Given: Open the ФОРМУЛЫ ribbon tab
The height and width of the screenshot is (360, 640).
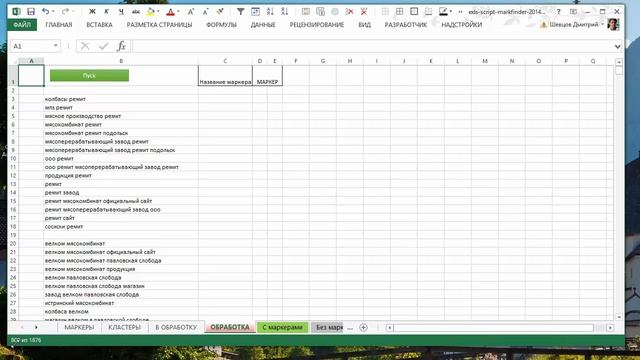Looking at the screenshot, I should (x=221, y=25).
